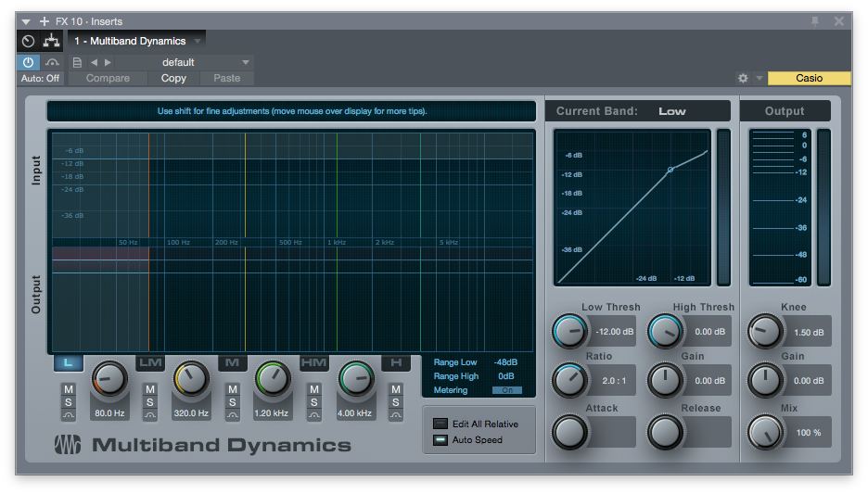
Task: Enable the Edit All Relative option
Action: click(440, 424)
